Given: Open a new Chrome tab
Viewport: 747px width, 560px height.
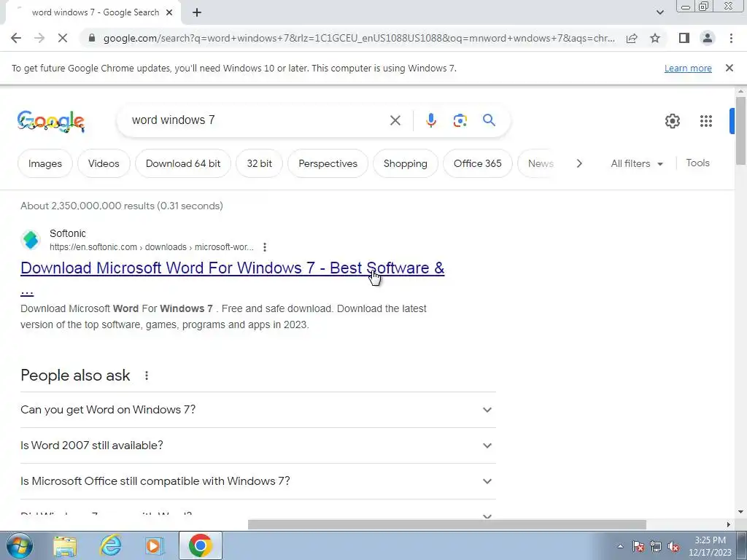Looking at the screenshot, I should click(197, 13).
